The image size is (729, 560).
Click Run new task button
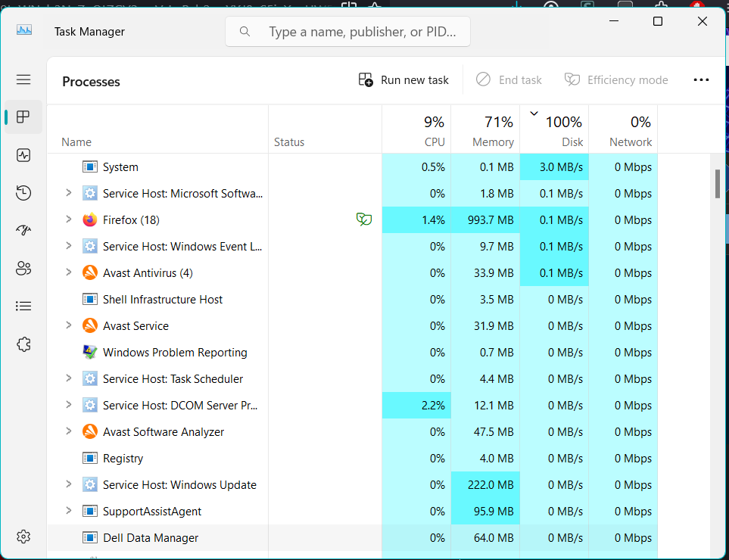403,80
